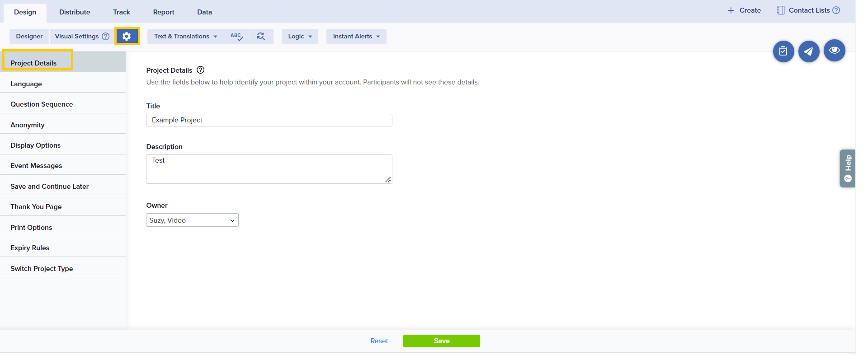Click the find and replace icon
Viewport: 868px width, 355px height.
coord(261,37)
